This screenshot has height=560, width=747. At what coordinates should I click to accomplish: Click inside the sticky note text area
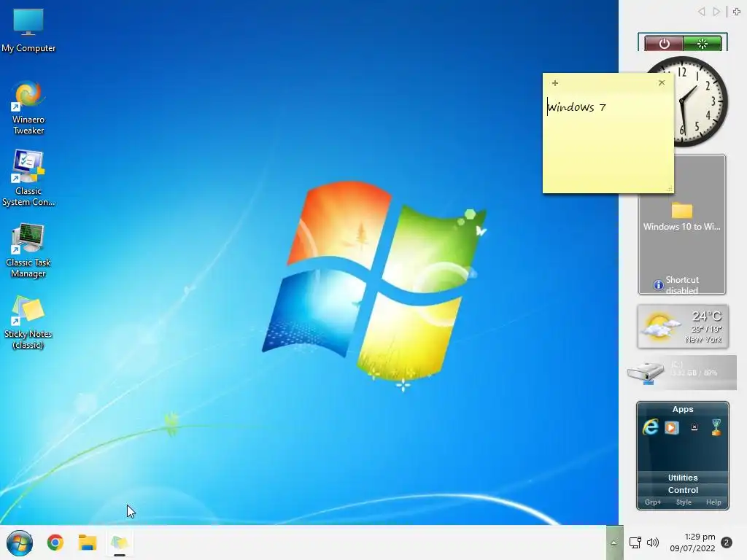click(608, 141)
